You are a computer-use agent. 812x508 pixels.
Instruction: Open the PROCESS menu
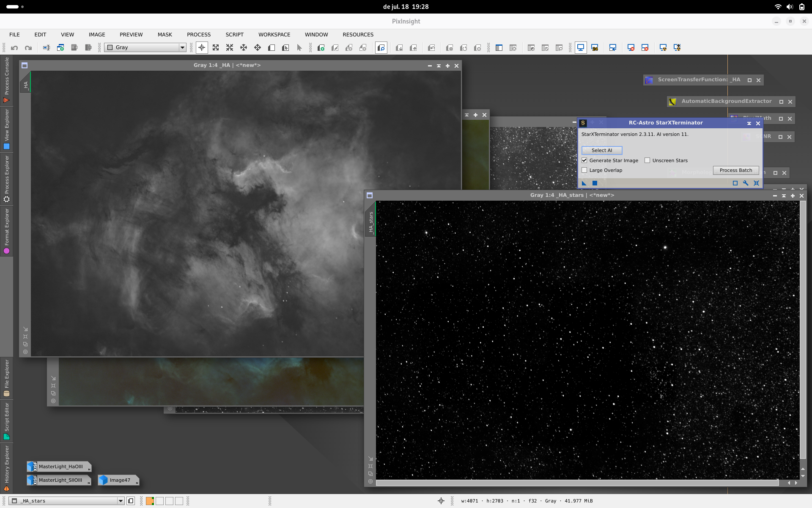coord(199,35)
